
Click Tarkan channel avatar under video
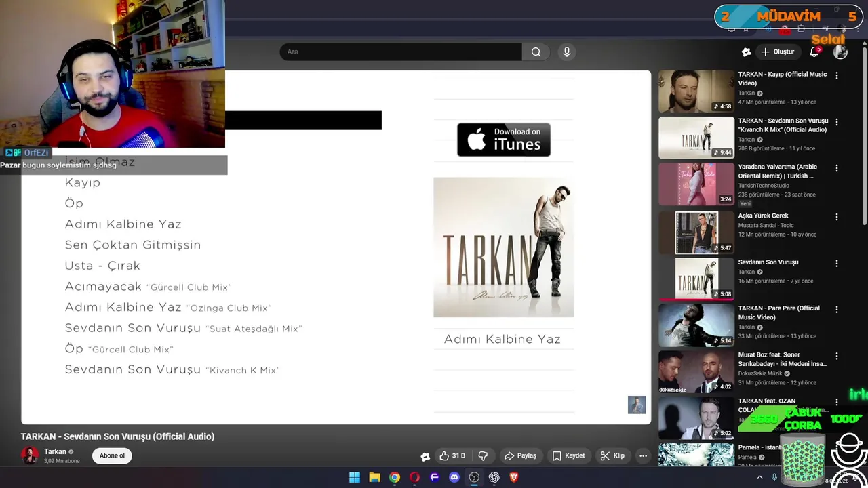click(30, 455)
